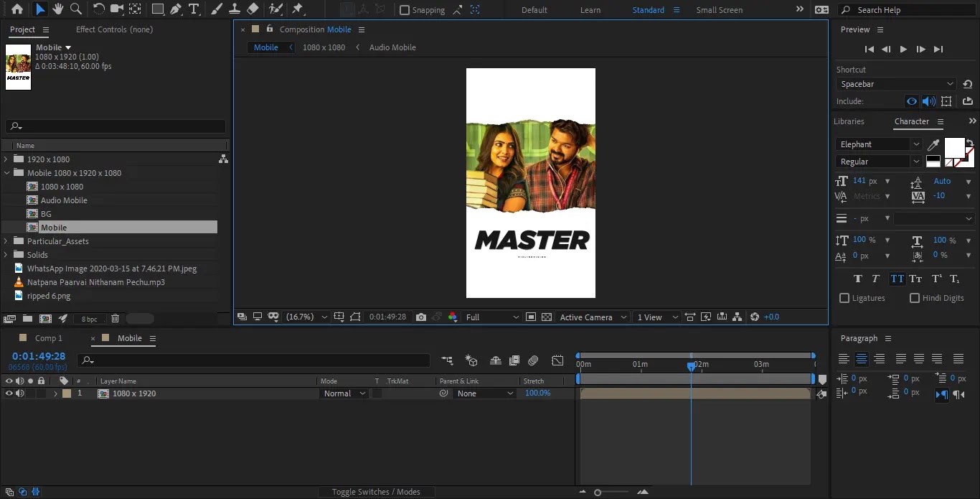Click the timeline zoom slider

pos(598,493)
